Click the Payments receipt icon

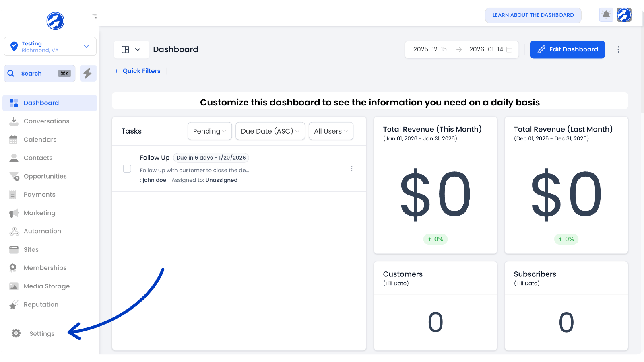coord(13,195)
